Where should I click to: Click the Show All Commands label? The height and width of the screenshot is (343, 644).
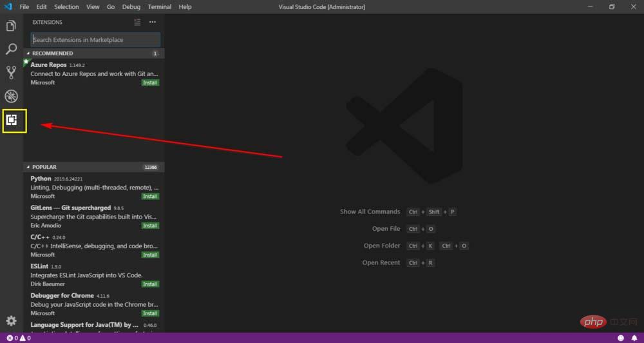(x=370, y=211)
